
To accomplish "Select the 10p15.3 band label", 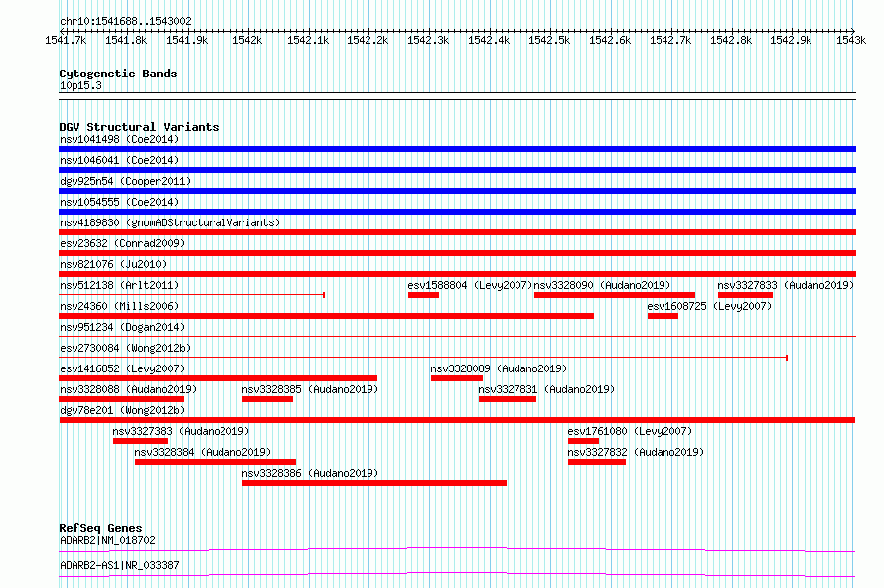I will click(x=80, y=85).
